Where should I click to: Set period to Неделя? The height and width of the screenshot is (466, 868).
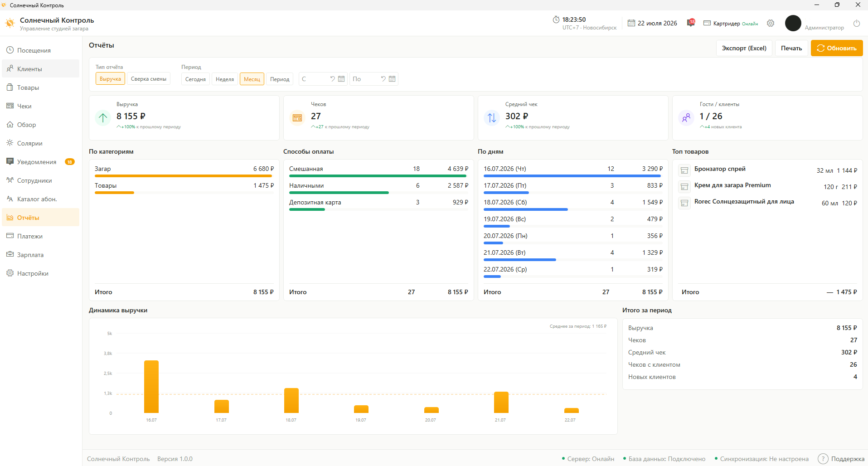tap(225, 79)
